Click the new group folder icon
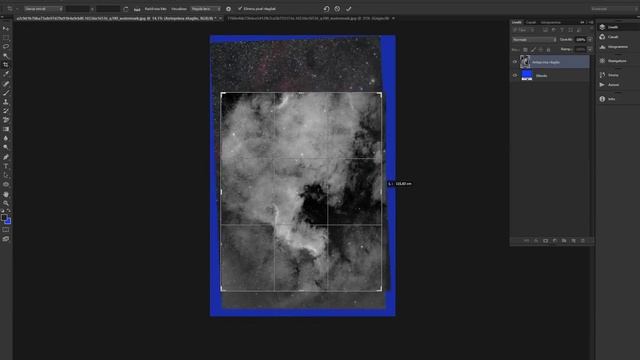The height and width of the screenshot is (360, 640). click(x=564, y=241)
